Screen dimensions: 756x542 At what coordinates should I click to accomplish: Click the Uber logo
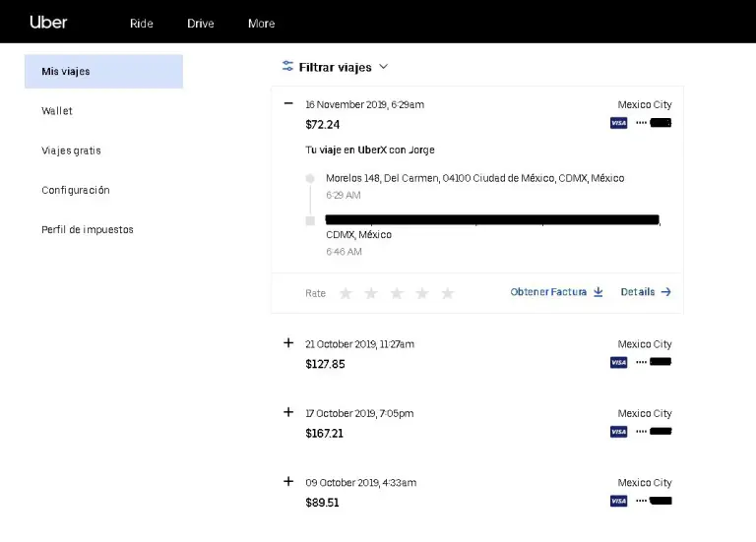48,22
